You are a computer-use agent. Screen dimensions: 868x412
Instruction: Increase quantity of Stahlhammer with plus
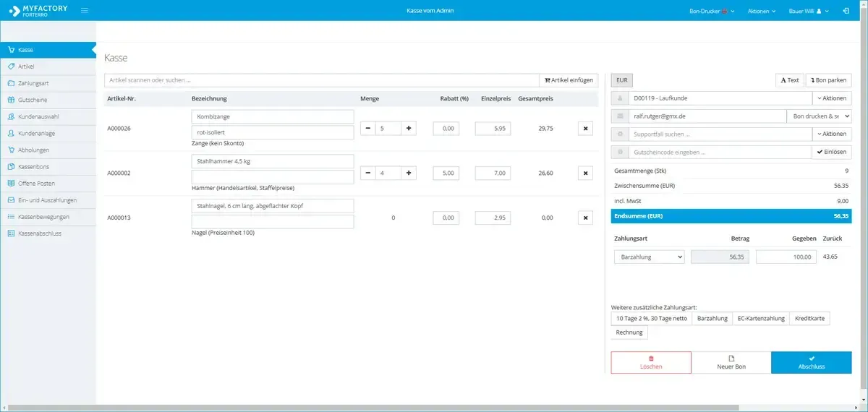(409, 173)
